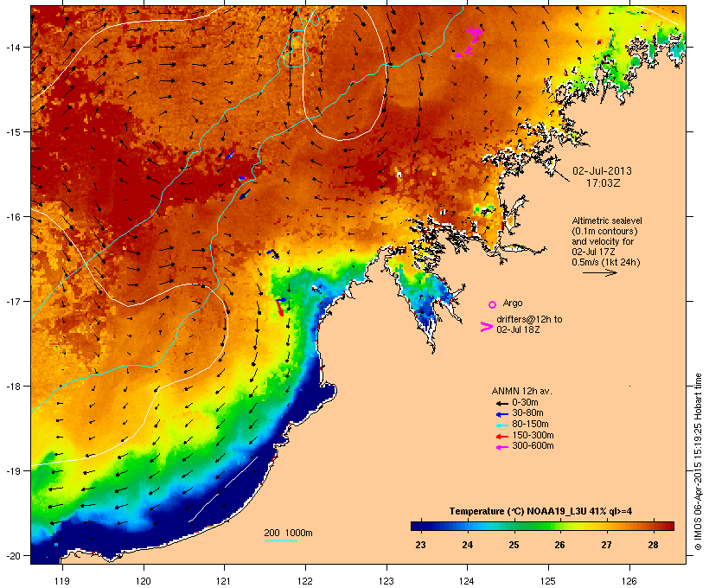Click the color bar value 24
The image size is (709, 588).
click(x=468, y=545)
